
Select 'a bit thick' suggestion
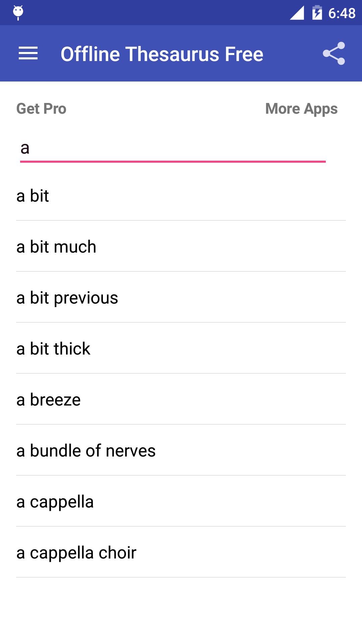181,348
